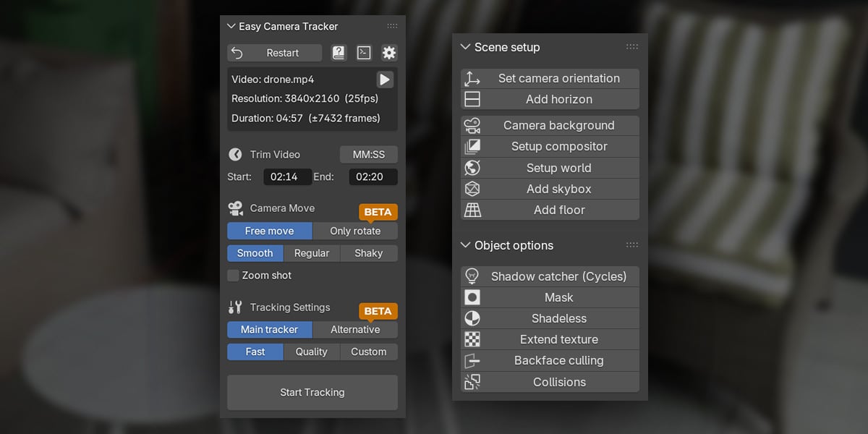This screenshot has height=434, width=868.
Task: Enable the Zoom shot checkbox
Action: (233, 276)
